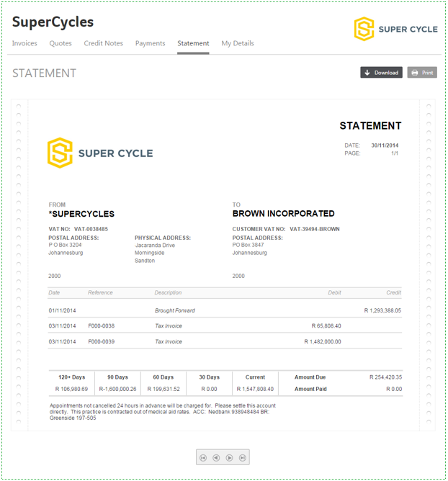
Task: Download the statement
Action: 382,73
